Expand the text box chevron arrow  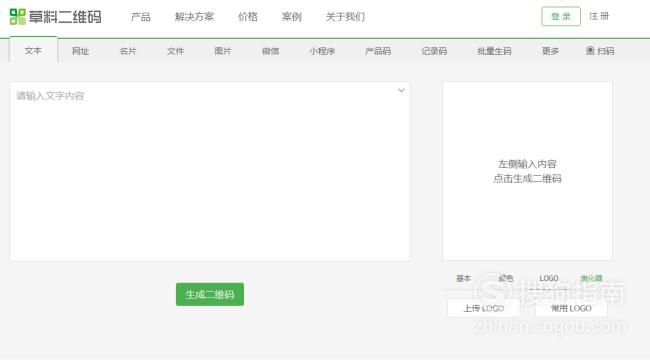(401, 90)
